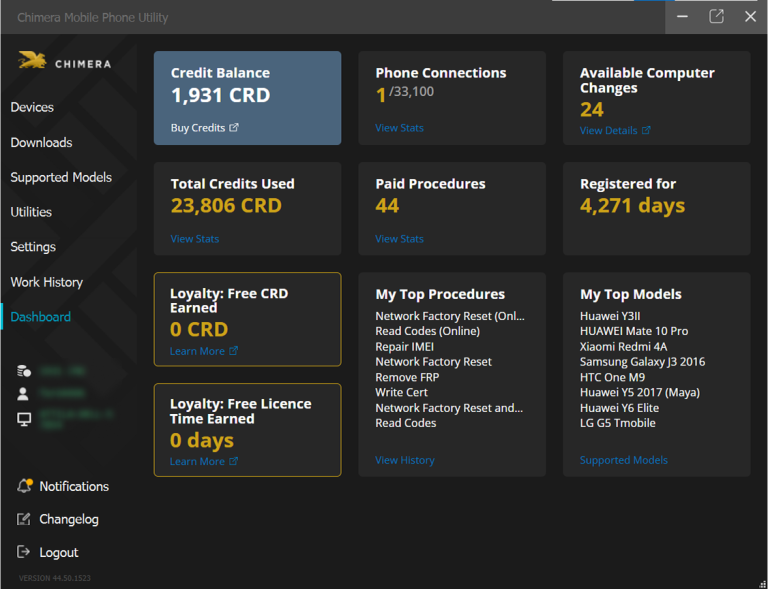Click Supported Models link under My Top Models
This screenshot has height=589, width=768.
pyautogui.click(x=623, y=460)
